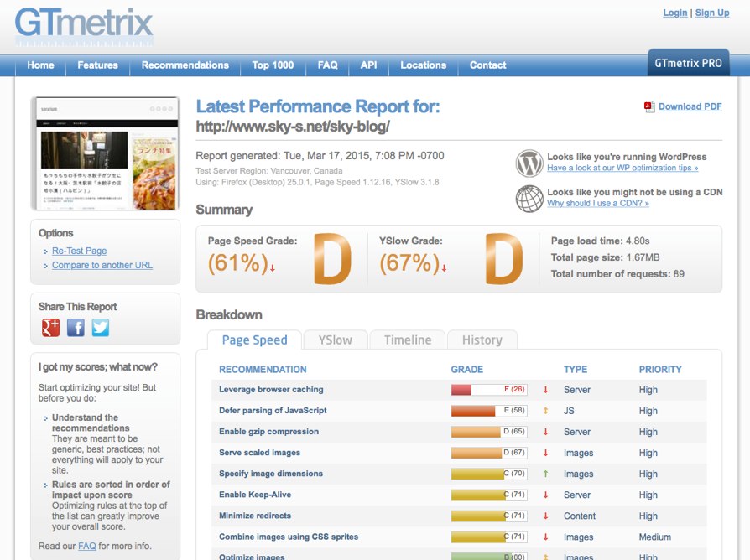This screenshot has height=560, width=750.
Task: Expand the Optimize images recommendation
Action: coord(252,557)
